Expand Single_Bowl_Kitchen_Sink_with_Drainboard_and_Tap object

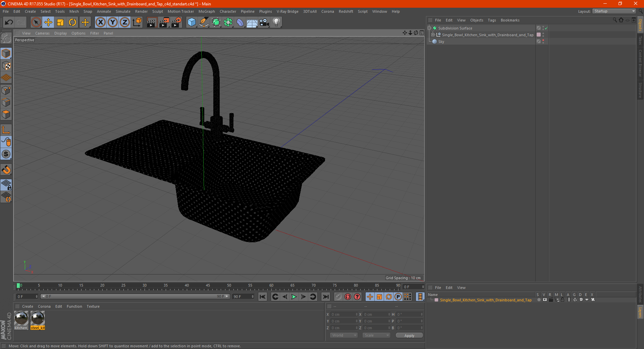click(433, 35)
